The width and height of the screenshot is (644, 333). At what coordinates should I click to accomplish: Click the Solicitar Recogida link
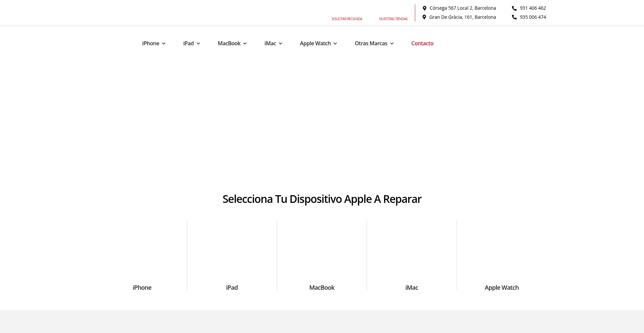[347, 19]
